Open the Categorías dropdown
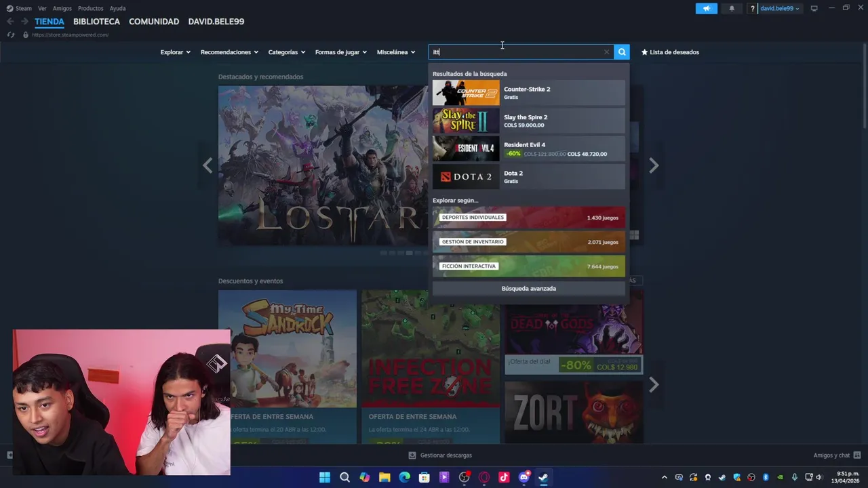The width and height of the screenshot is (868, 488). pyautogui.click(x=287, y=52)
